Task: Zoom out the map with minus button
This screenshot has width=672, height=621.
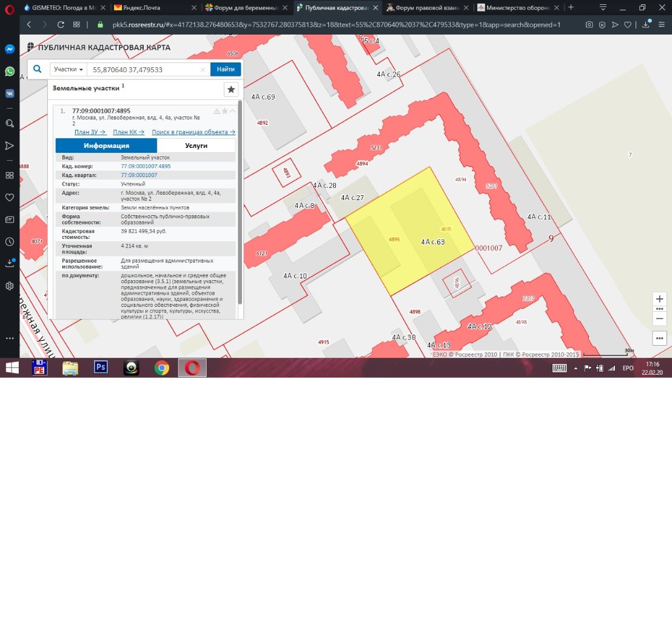Action: 660,318
